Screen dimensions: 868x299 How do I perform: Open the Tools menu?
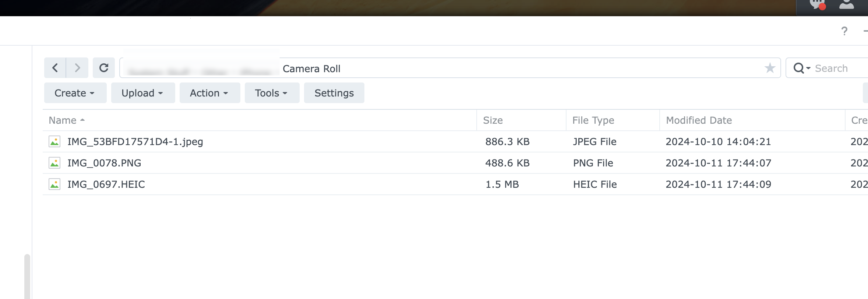[272, 93]
